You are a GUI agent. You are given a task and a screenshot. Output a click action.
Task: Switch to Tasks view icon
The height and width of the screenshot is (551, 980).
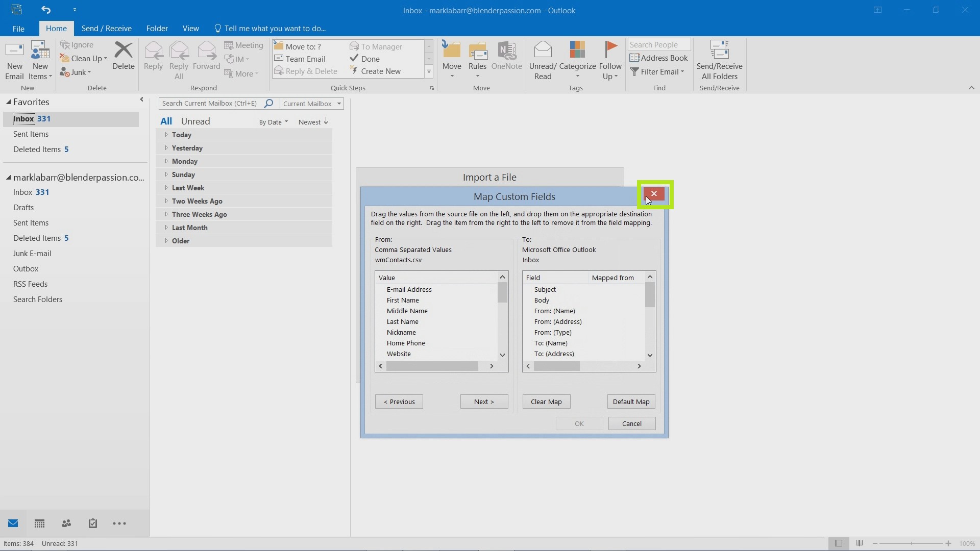pyautogui.click(x=92, y=523)
